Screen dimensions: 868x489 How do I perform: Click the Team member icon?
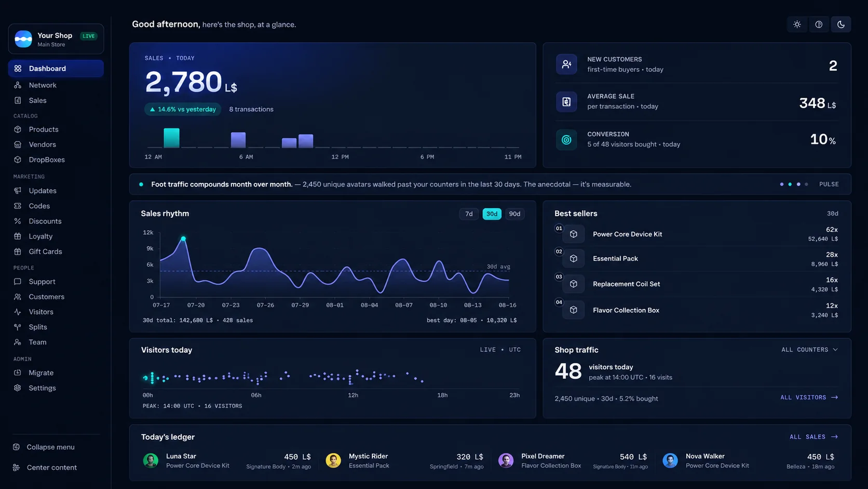18,342
